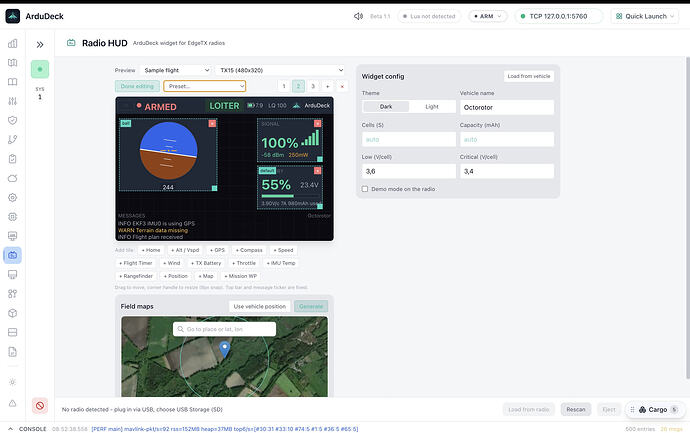The height and width of the screenshot is (433, 690).
Task: Open the sliders tuning sidebar icon
Action: pyautogui.click(x=13, y=101)
